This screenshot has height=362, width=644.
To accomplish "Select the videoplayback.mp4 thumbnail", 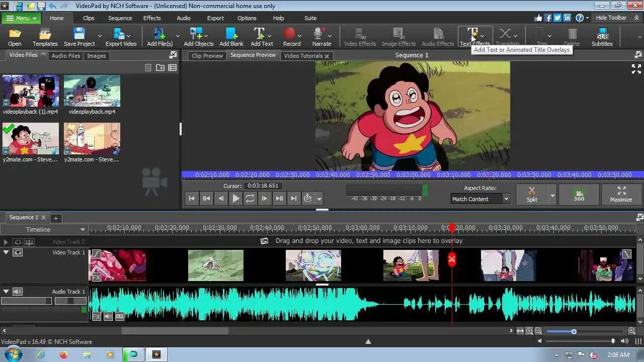I will point(92,91).
